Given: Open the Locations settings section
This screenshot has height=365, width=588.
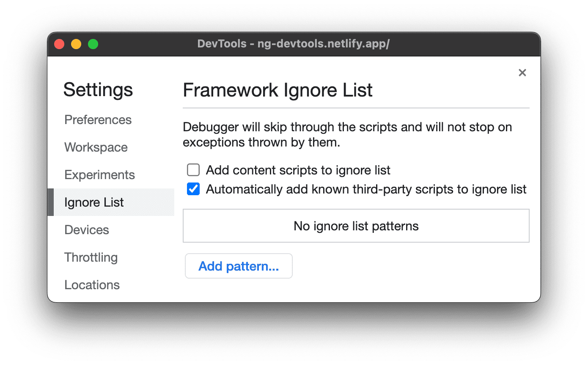Looking at the screenshot, I should pyautogui.click(x=92, y=285).
